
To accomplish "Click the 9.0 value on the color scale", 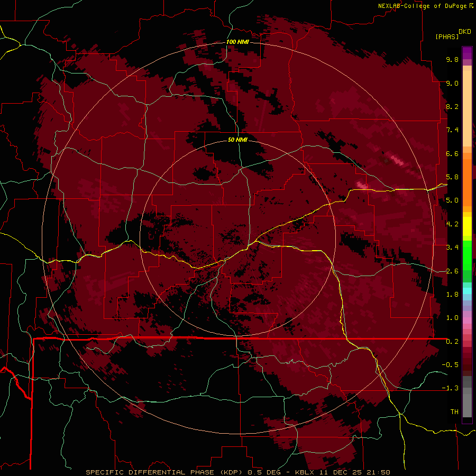I will [452, 83].
